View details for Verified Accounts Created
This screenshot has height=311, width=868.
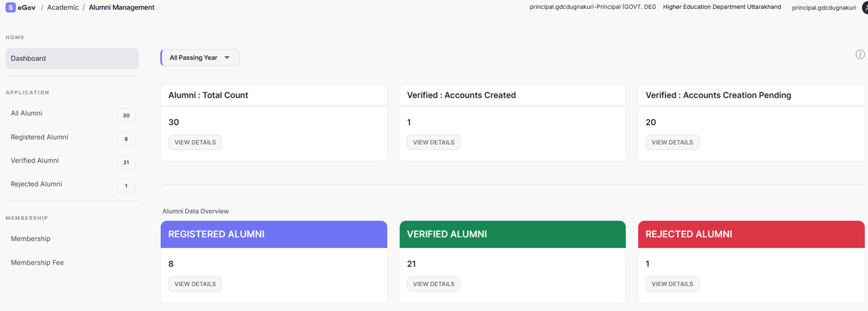point(434,142)
